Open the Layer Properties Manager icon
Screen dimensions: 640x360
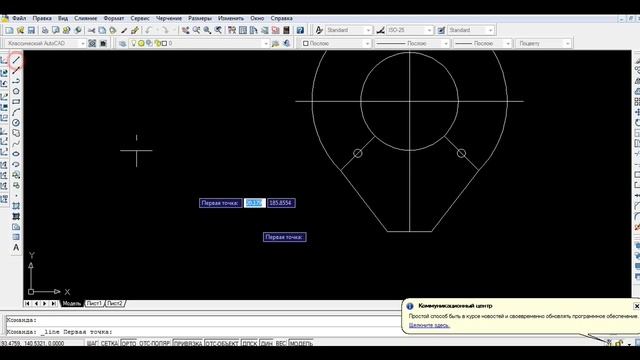tap(122, 43)
